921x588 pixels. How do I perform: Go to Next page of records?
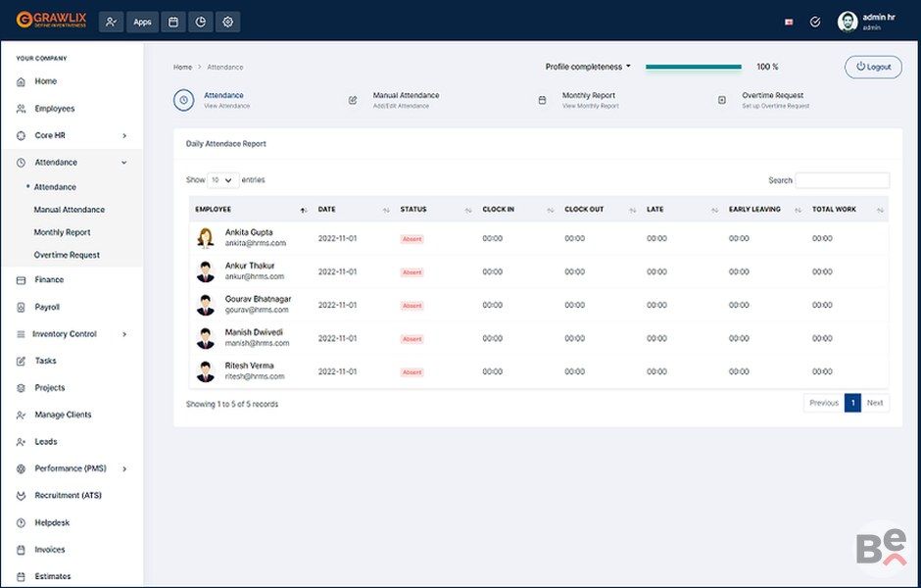(x=875, y=403)
